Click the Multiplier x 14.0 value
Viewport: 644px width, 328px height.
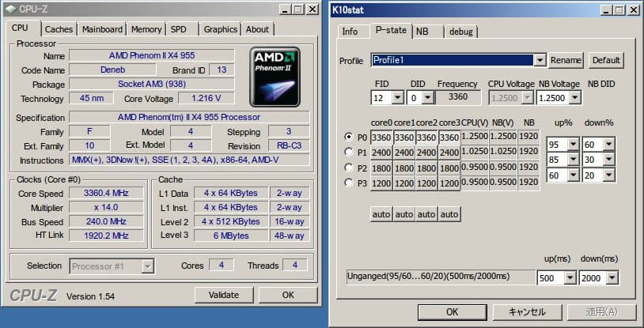106,207
